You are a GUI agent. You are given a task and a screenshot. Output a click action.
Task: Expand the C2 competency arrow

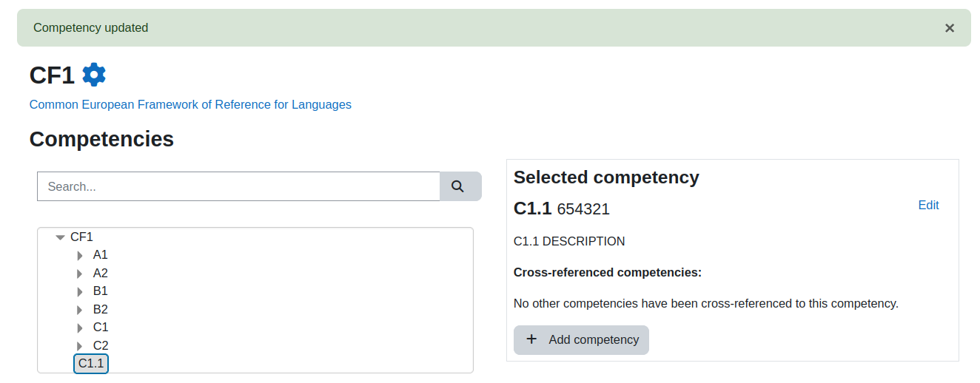(80, 346)
